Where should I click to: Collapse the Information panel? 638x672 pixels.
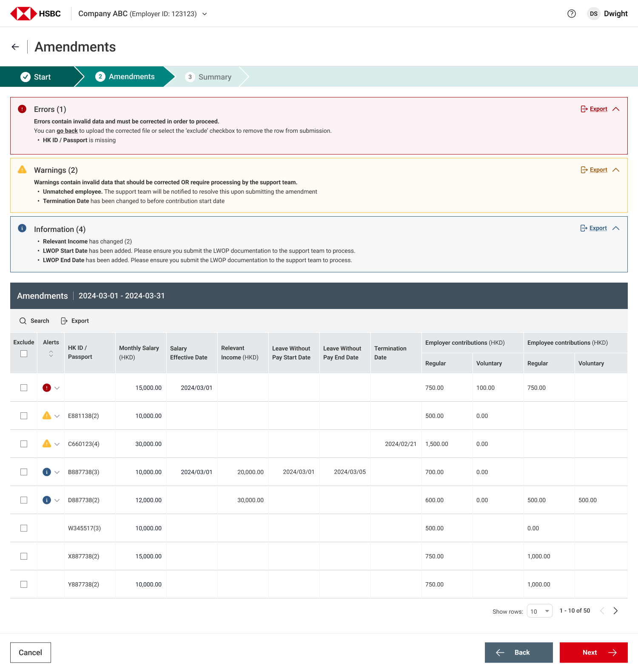[616, 228]
